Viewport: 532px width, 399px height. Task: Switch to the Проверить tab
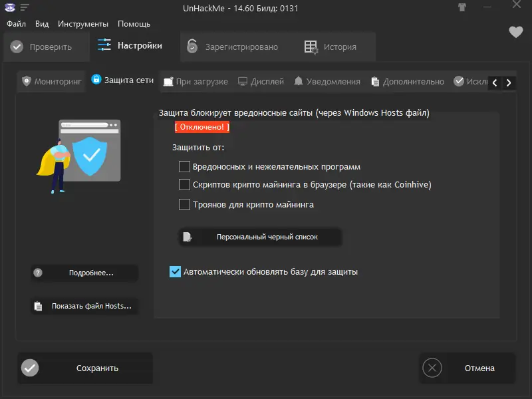[x=47, y=47]
